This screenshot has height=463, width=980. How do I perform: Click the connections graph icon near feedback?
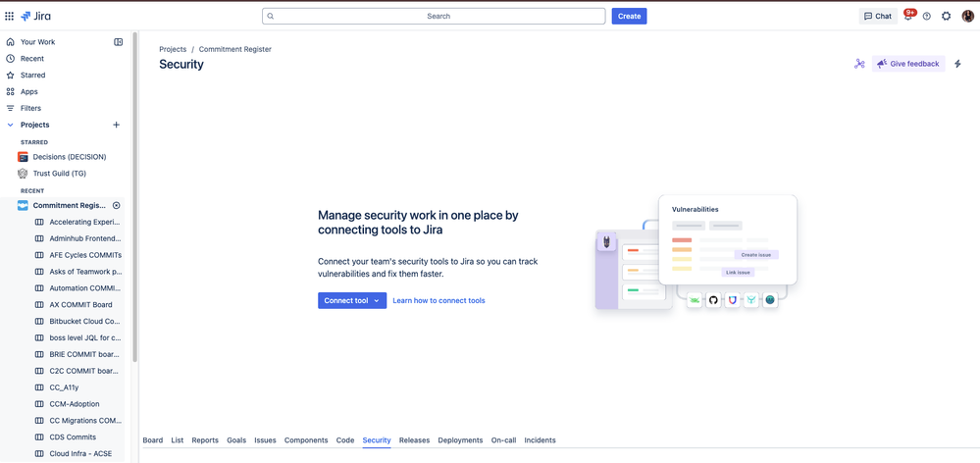point(859,64)
